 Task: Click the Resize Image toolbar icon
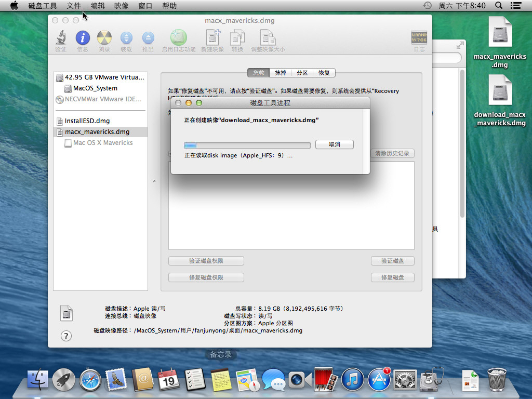coord(268,37)
